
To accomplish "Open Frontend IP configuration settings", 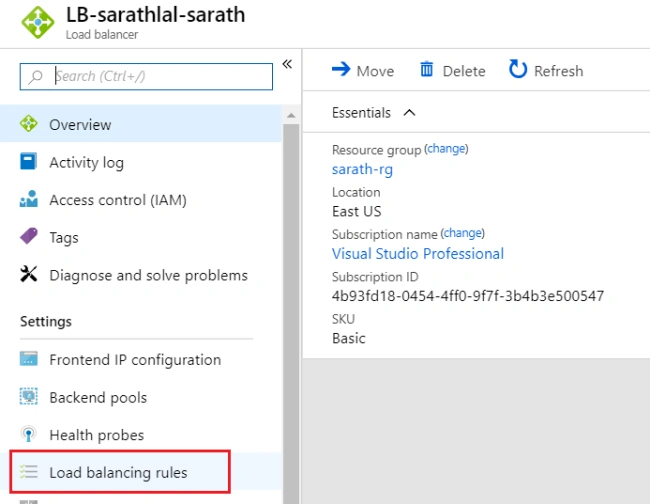I will pos(141,359).
